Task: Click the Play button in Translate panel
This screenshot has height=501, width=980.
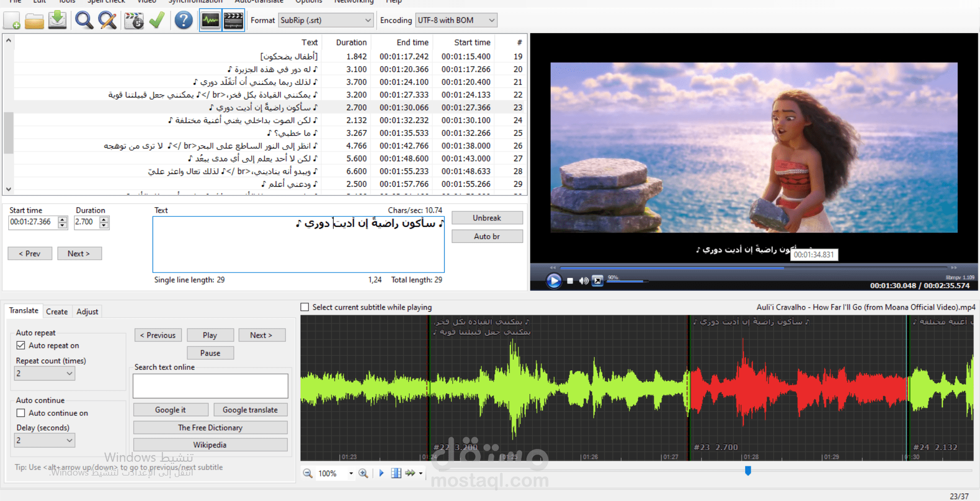Action: click(210, 335)
